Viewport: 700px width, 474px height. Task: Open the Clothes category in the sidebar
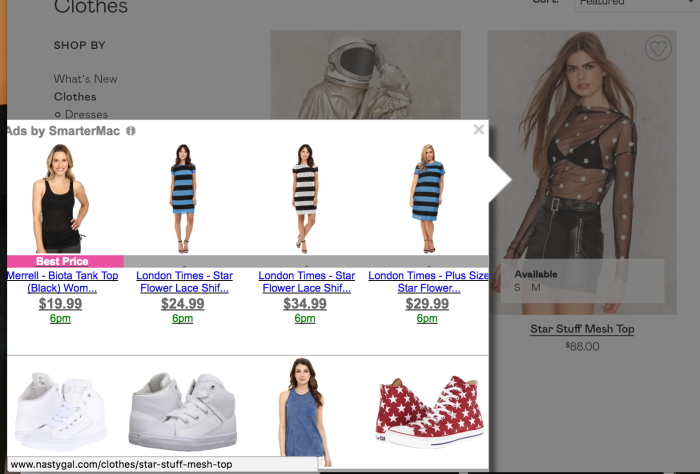(x=75, y=97)
